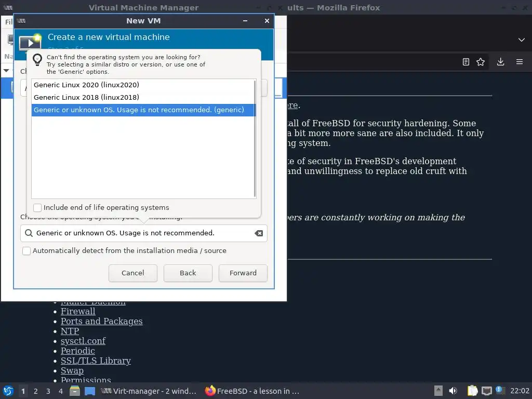Screen dimensions: 532x399
Task: Click the Cancel button
Action: (x=133, y=273)
